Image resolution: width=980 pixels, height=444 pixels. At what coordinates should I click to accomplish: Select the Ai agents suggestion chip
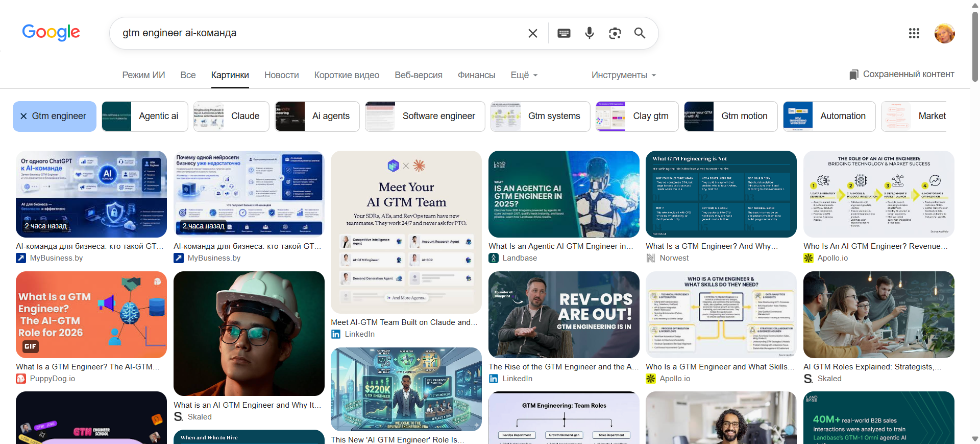317,116
